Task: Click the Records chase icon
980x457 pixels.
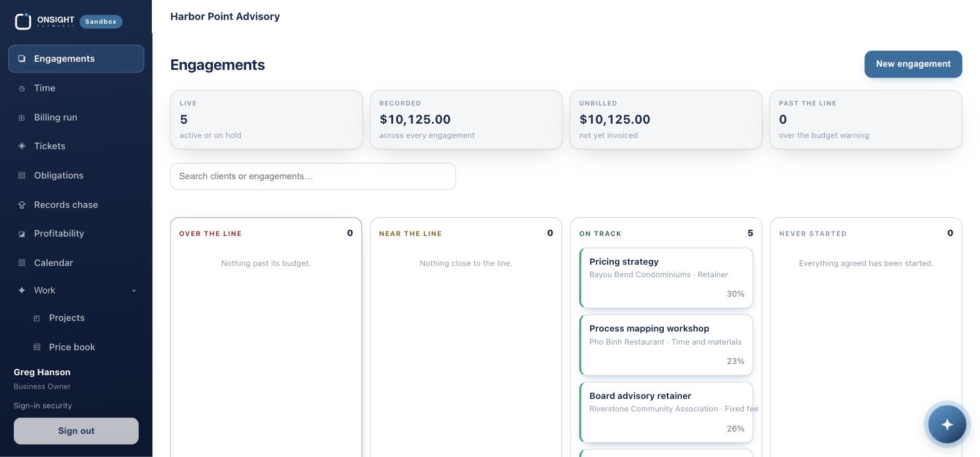Action: [22, 205]
